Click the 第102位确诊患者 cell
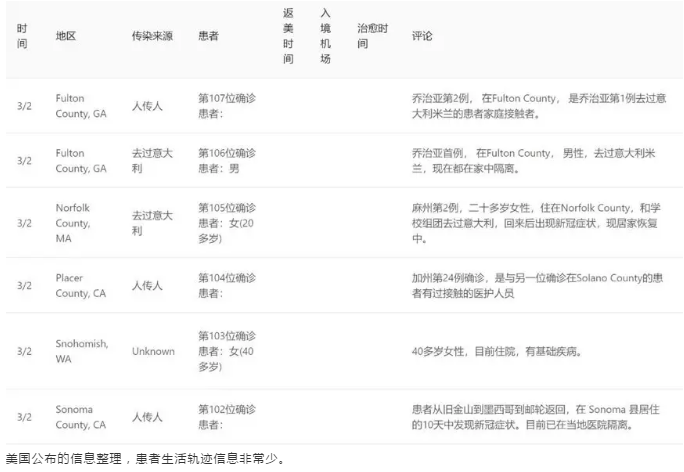Viewport: 684px width, 472px height. click(x=227, y=416)
